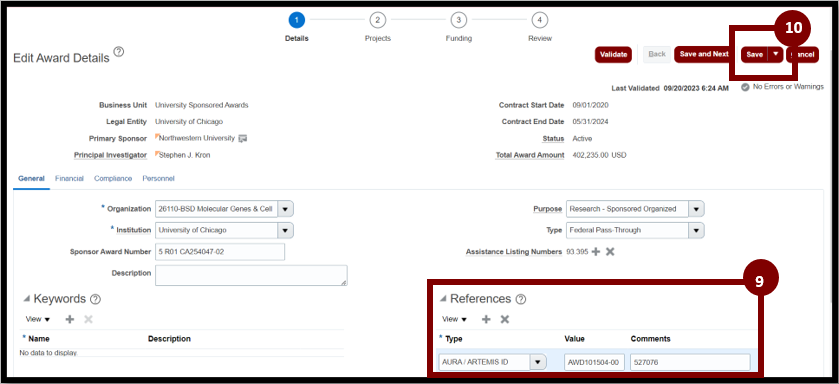The width and height of the screenshot is (839, 384).
Task: Click the References Comments column header
Action: tap(650, 339)
